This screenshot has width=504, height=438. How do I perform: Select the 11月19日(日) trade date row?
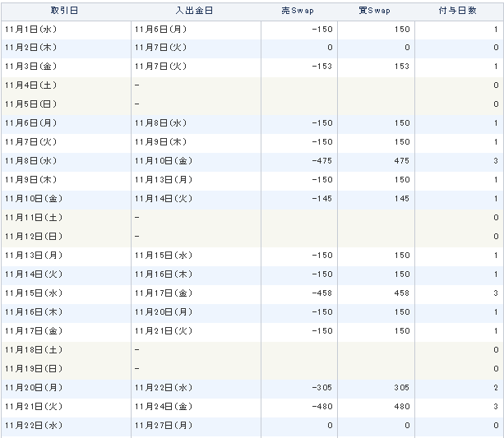coord(252,369)
